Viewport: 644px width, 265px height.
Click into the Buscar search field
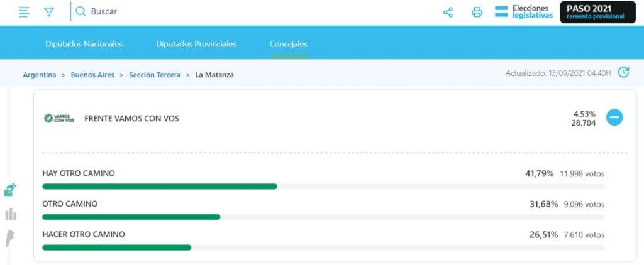189,11
